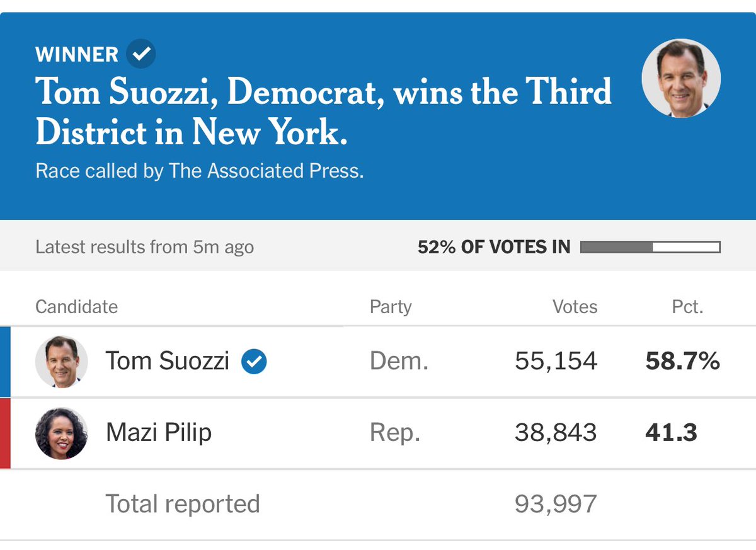Image resolution: width=756 pixels, height=550 pixels.
Task: Click the red Republican color bar
Action: pos(5,433)
